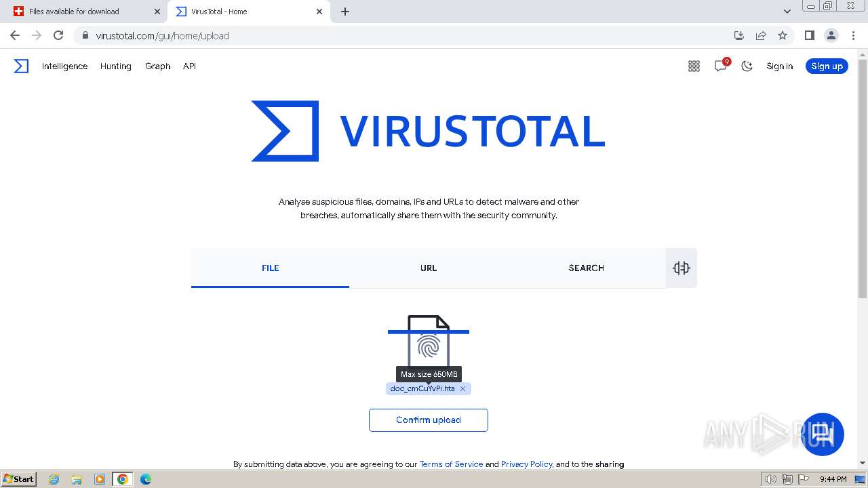Click Confirm upload button
The height and width of the screenshot is (488, 868).
429,420
